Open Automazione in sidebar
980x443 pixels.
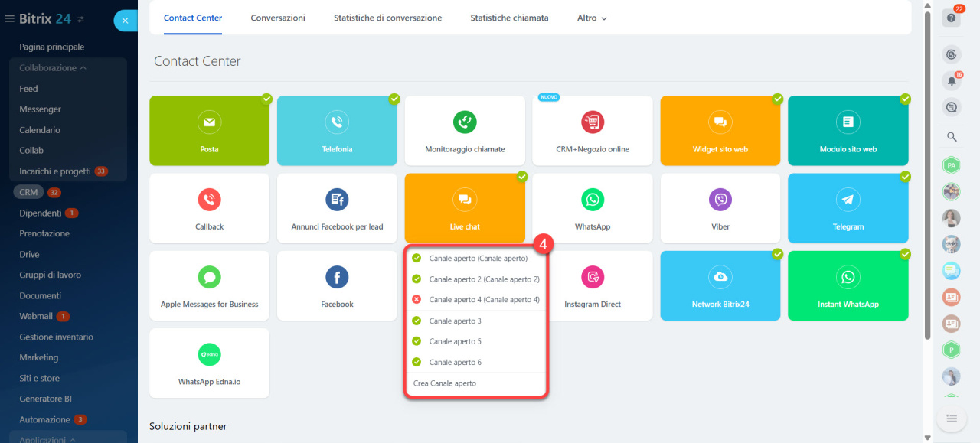(x=44, y=419)
